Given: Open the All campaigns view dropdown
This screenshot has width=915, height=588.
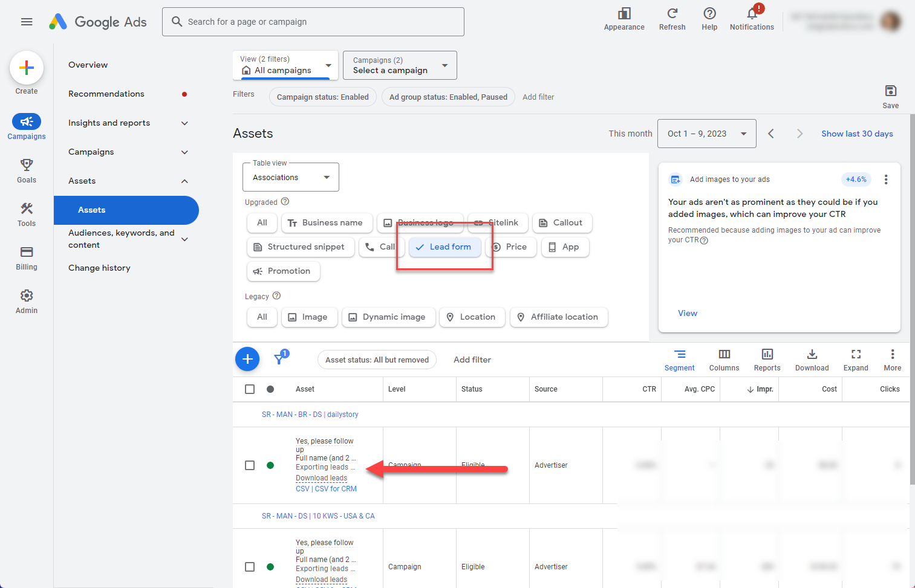Looking at the screenshot, I should tap(285, 65).
